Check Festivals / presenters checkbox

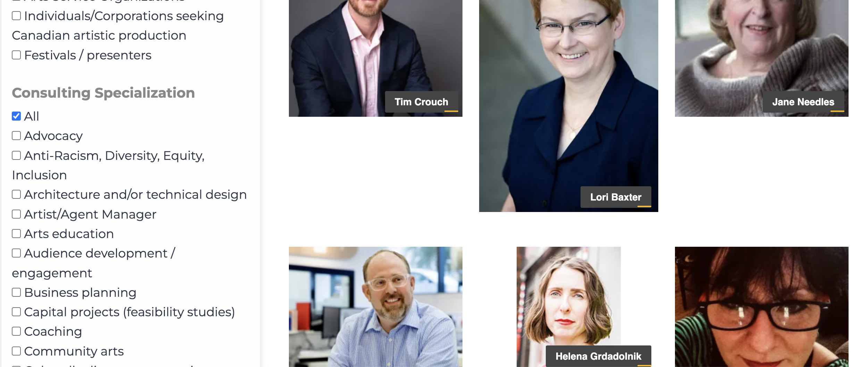(x=16, y=55)
